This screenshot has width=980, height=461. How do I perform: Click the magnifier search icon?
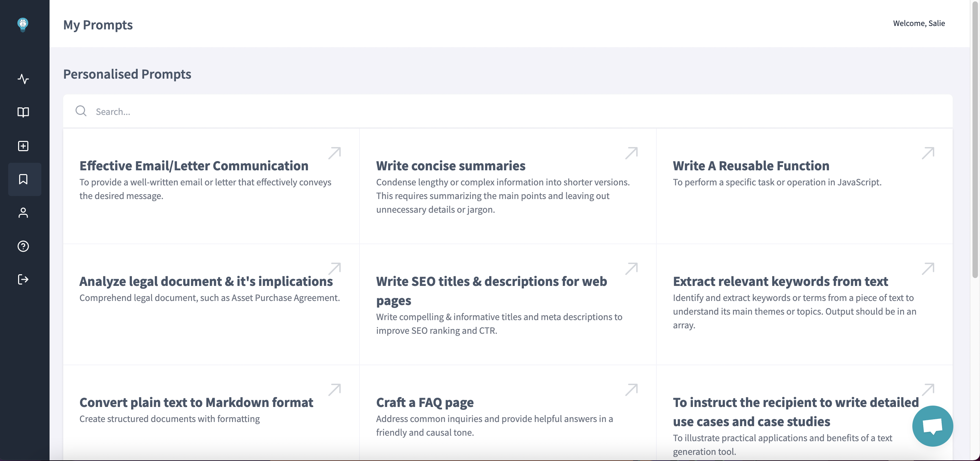81,111
